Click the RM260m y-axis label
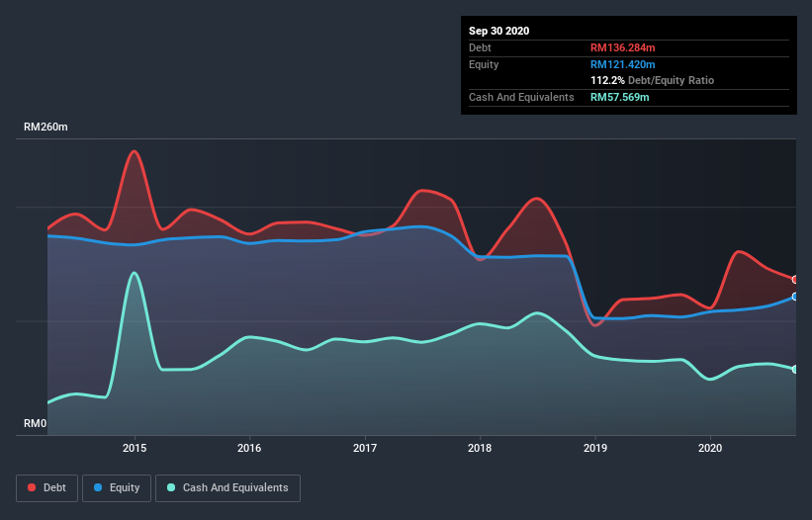 point(45,127)
